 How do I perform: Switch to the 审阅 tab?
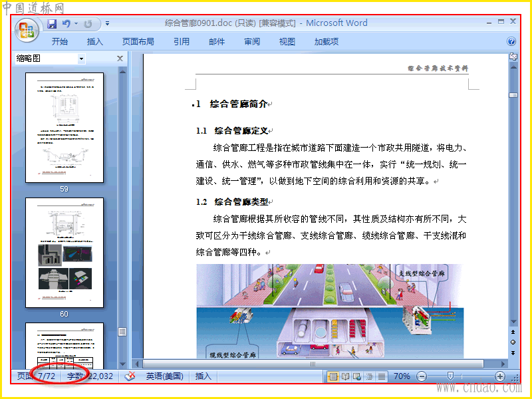[252, 41]
